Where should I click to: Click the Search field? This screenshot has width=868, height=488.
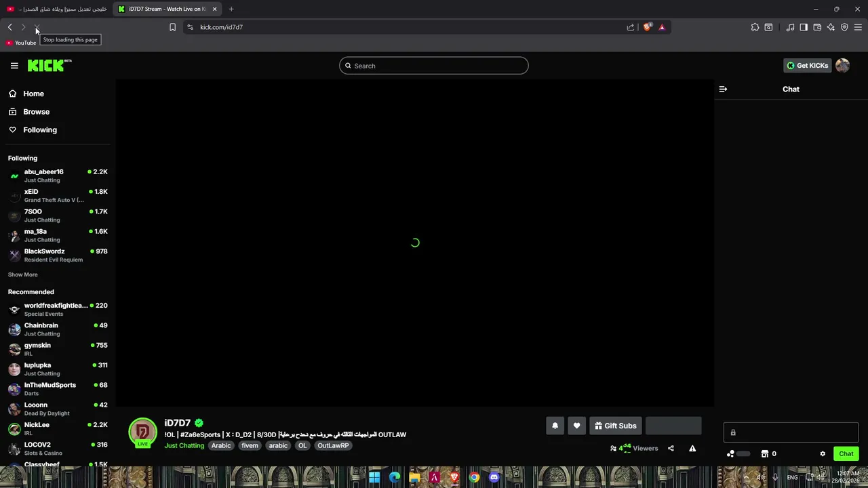tap(434, 66)
